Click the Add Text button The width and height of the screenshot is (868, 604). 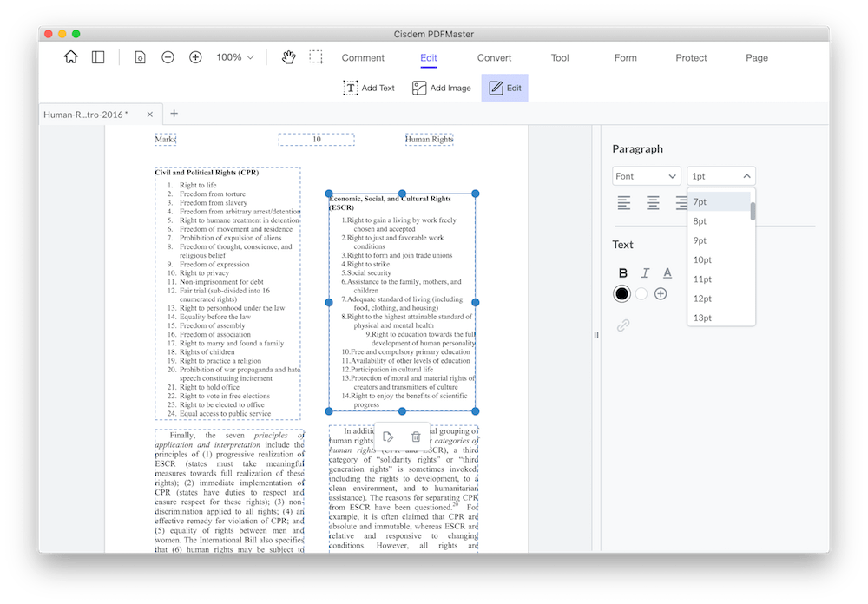coord(369,88)
